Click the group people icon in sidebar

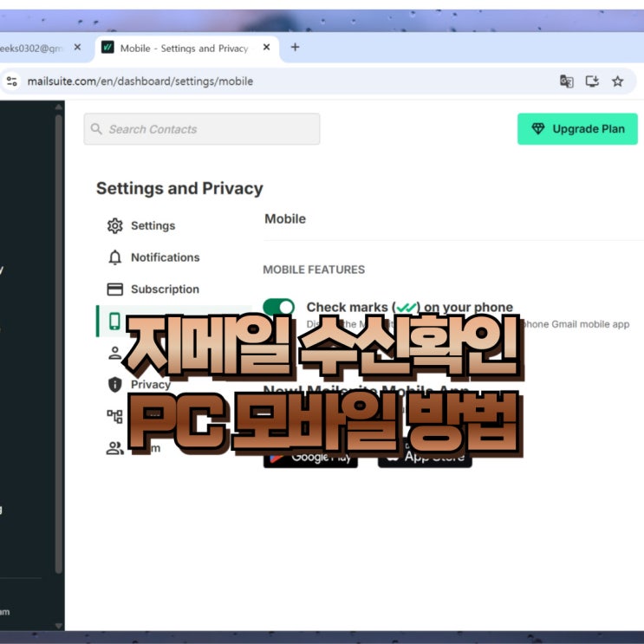114,448
